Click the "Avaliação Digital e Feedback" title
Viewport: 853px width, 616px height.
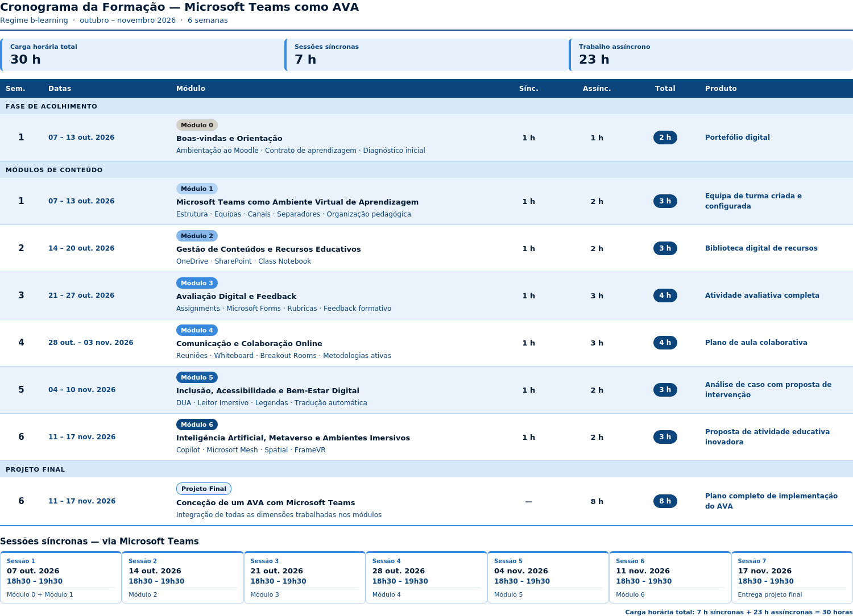236,297
